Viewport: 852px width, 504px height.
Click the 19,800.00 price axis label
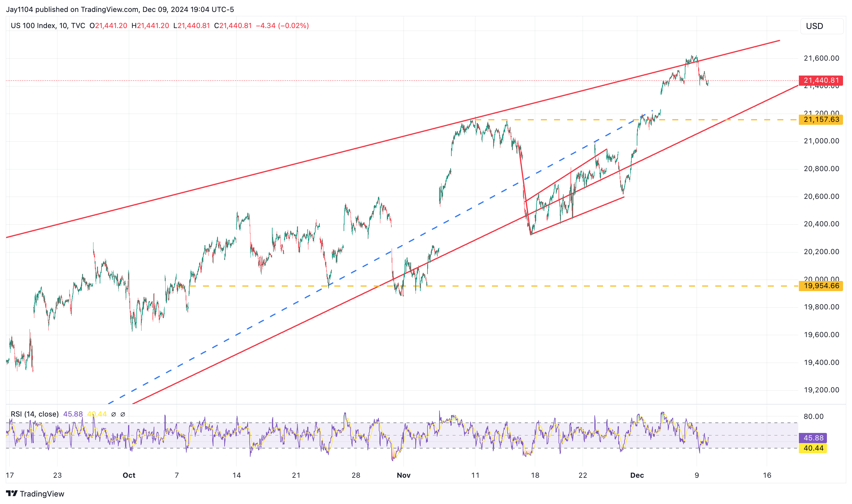click(x=822, y=307)
